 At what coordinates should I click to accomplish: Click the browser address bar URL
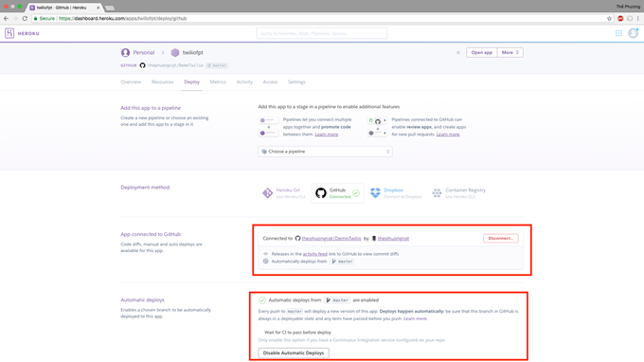[122, 19]
